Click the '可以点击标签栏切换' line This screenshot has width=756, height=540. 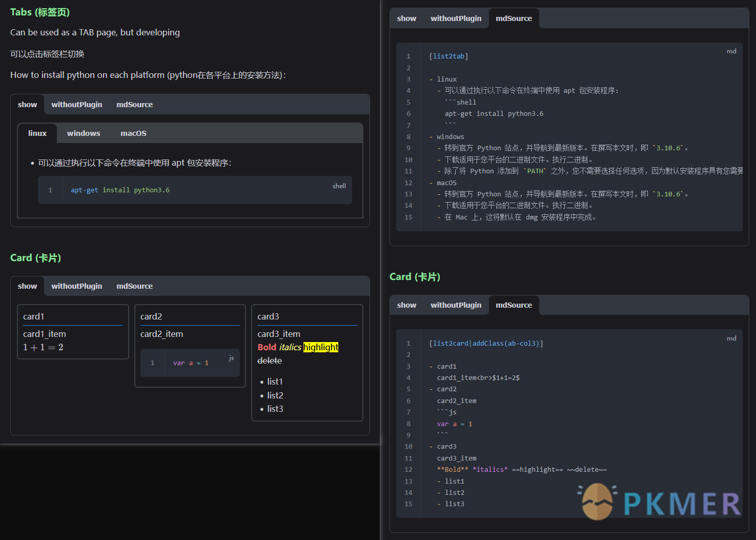[x=47, y=54]
